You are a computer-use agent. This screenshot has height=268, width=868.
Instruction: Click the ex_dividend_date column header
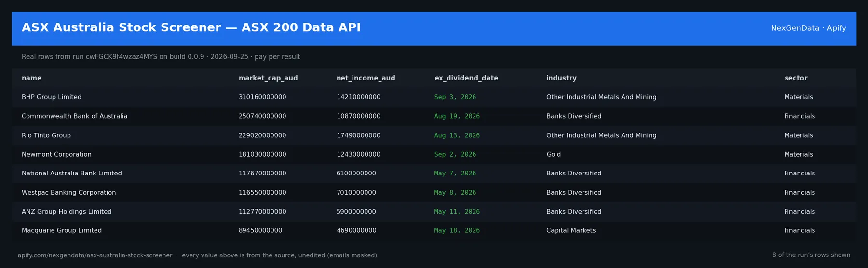click(x=466, y=78)
